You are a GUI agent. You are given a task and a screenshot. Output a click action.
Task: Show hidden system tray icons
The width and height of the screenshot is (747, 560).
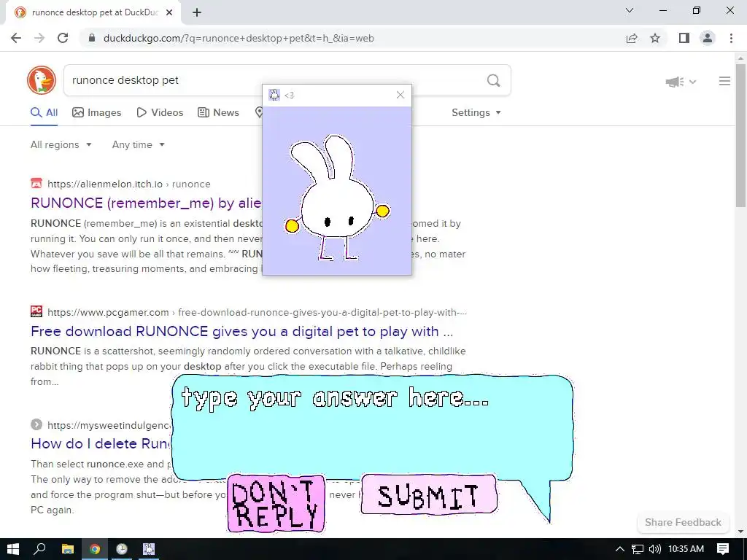(620, 549)
